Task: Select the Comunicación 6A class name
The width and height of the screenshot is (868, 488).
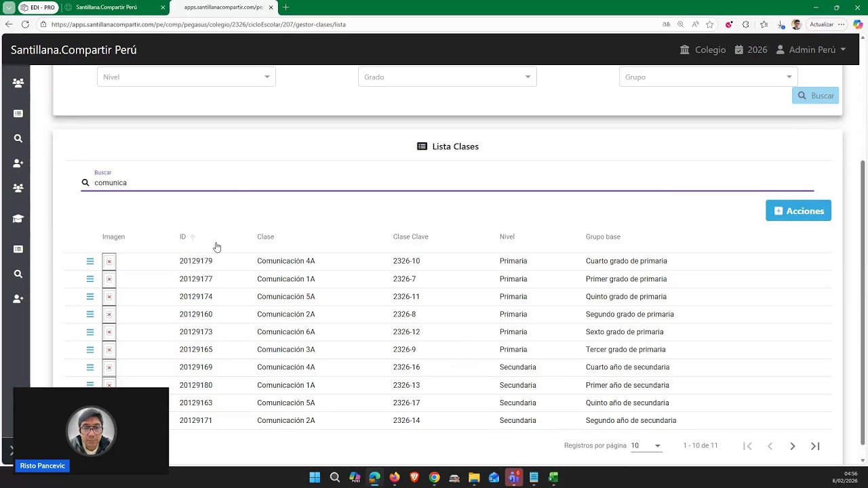Action: [286, 332]
